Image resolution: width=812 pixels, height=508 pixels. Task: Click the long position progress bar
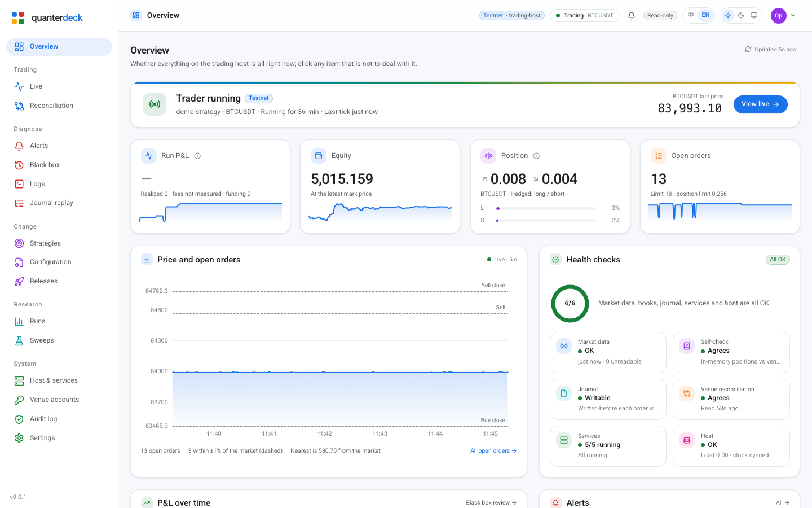(x=546, y=208)
